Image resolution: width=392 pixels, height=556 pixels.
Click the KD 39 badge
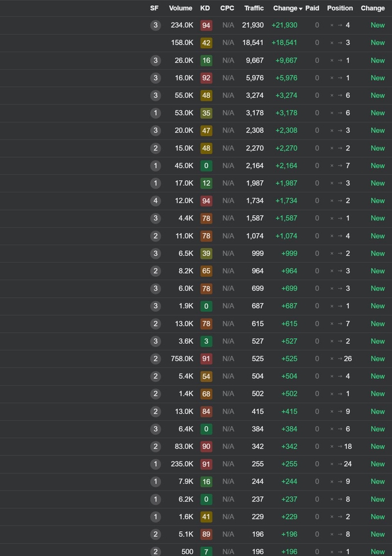(206, 254)
